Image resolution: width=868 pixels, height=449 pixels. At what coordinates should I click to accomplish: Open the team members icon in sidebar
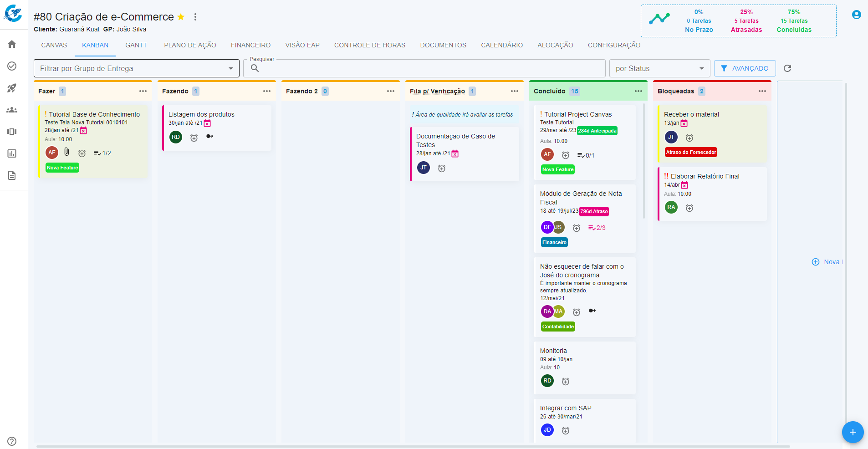(12, 110)
